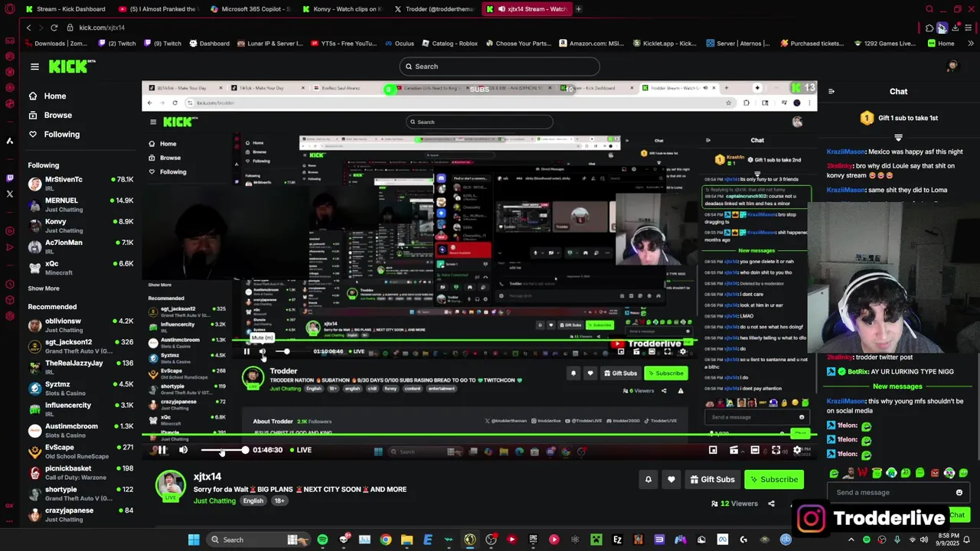Open Google Chrome from the taskbar
980x551 pixels.
click(385, 540)
